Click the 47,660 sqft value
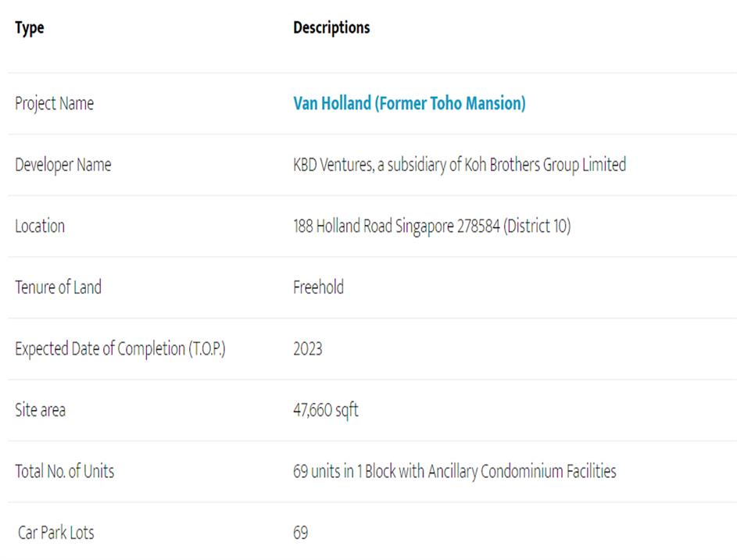737x560 pixels. coord(325,410)
